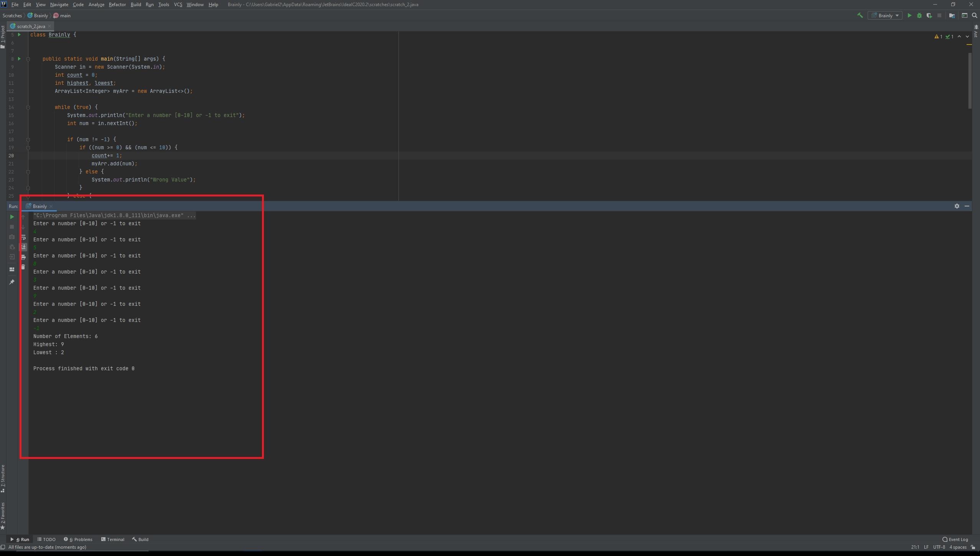Click the green hammer Build Project icon
The image size is (980, 556).
(860, 15)
